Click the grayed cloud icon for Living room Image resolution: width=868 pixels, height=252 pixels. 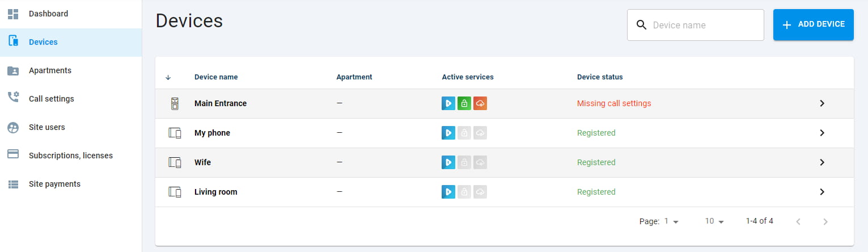click(x=480, y=192)
